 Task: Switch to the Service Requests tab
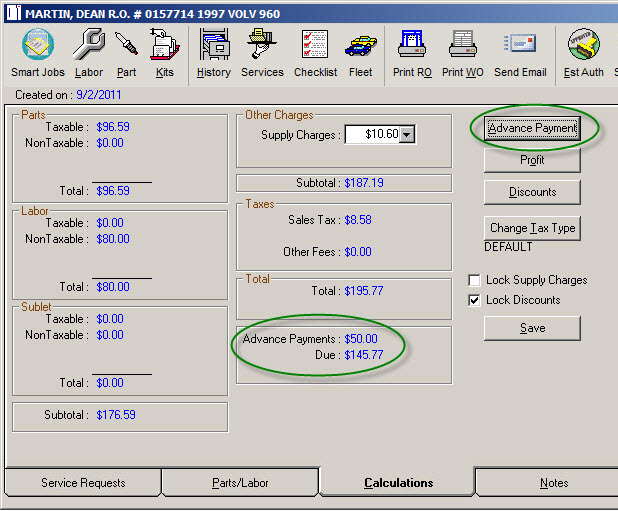pos(83,483)
